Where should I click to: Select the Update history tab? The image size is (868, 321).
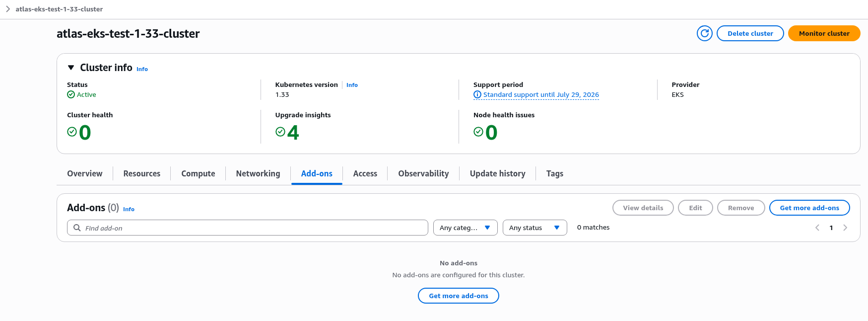pyautogui.click(x=497, y=173)
